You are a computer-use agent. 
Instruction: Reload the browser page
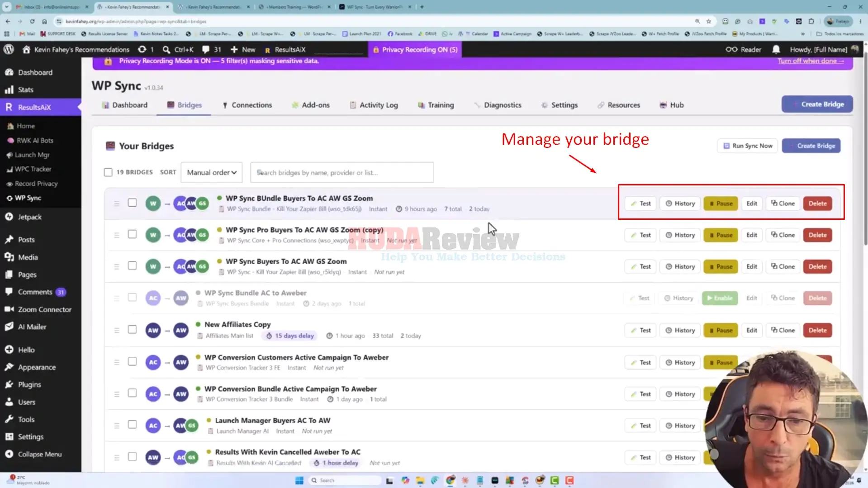point(32,21)
